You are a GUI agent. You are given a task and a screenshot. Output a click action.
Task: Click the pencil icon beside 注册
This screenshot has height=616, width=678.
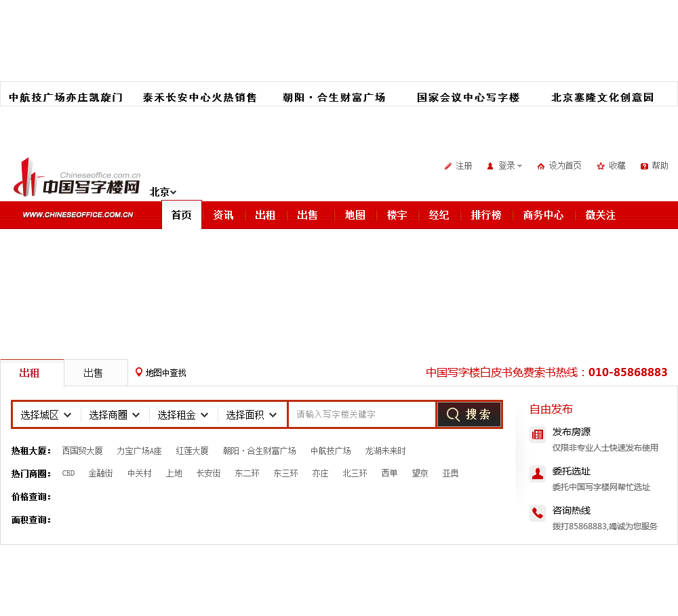pyautogui.click(x=448, y=166)
